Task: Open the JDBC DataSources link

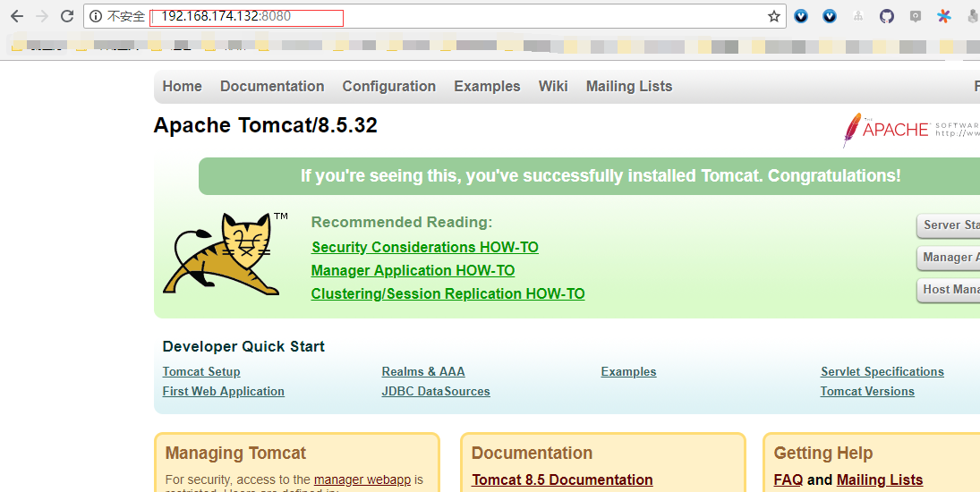Action: point(436,392)
